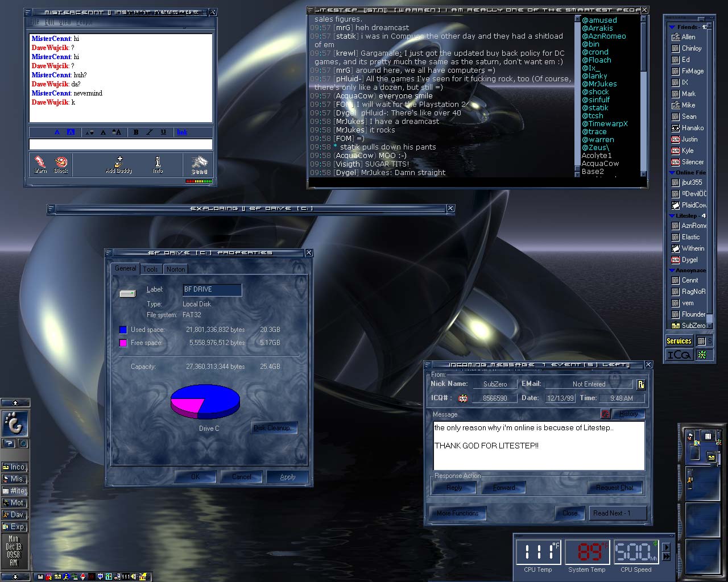Viewport: 728px width, 582px height.
Task: Click the ICQ contact list scrollbar down arrow
Action: tap(710, 326)
